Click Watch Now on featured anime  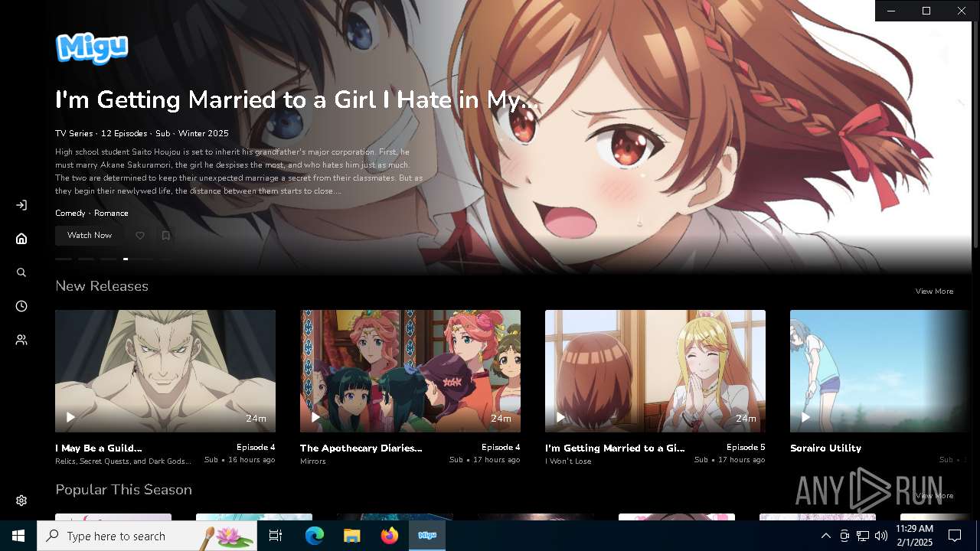90,236
